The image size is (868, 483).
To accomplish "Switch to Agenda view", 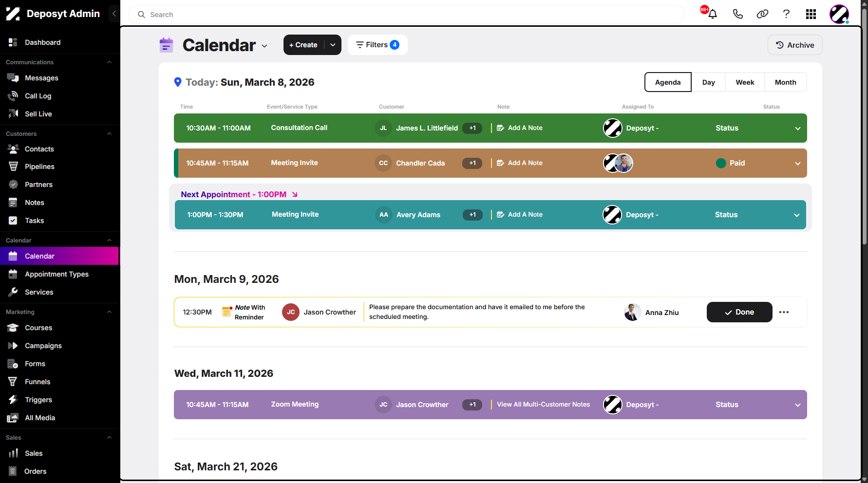I will click(668, 82).
